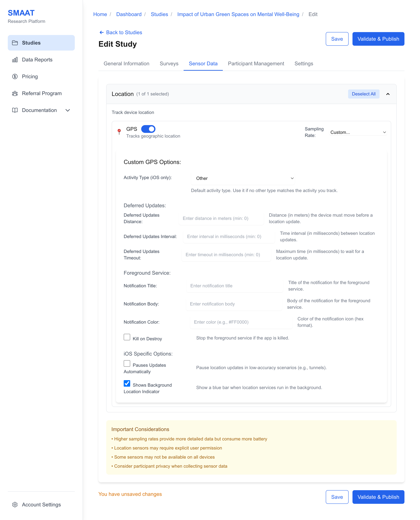420x520 pixels.
Task: Click the back arrow beside Back to Studies
Action: click(x=102, y=32)
